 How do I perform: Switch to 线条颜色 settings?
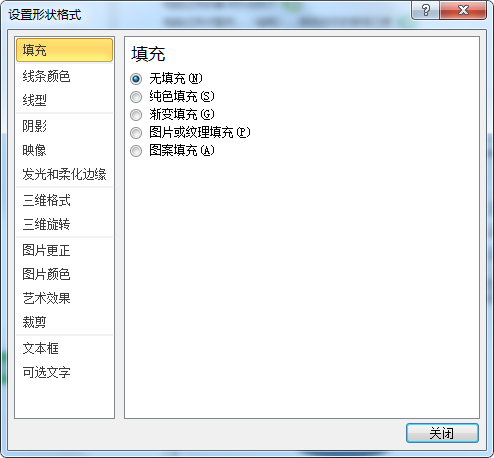point(64,76)
